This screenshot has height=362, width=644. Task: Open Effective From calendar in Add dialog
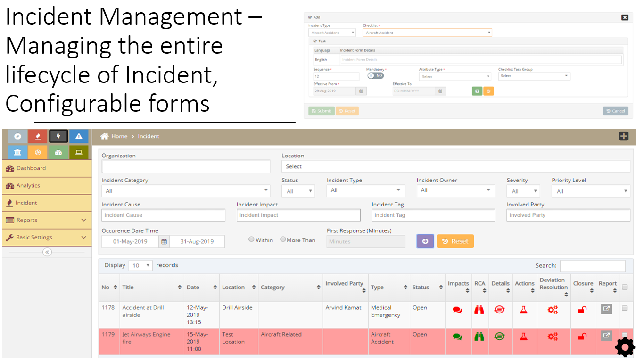click(x=361, y=91)
